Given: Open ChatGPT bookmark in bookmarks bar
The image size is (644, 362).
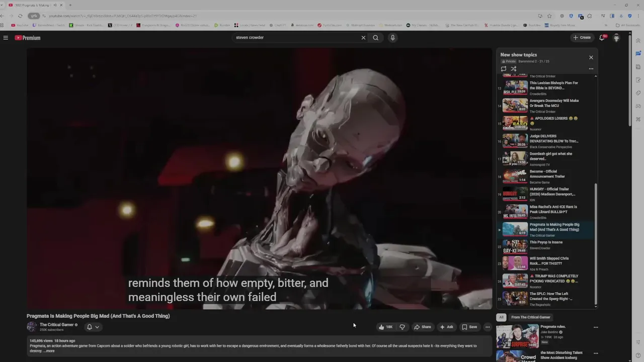Looking at the screenshot, I should (277, 25).
